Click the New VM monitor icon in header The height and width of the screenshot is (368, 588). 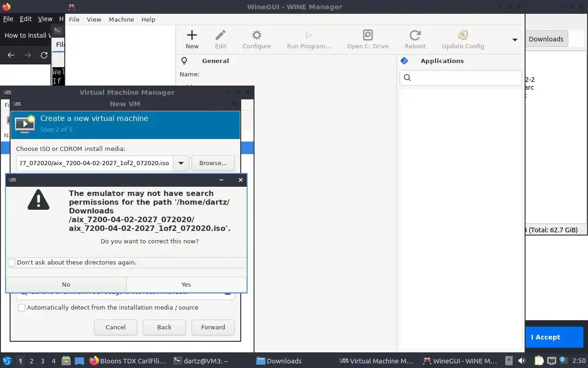(x=25, y=124)
